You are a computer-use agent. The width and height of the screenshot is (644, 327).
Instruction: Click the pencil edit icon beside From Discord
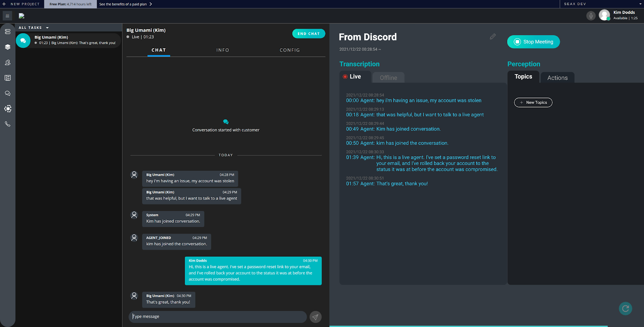tap(493, 37)
